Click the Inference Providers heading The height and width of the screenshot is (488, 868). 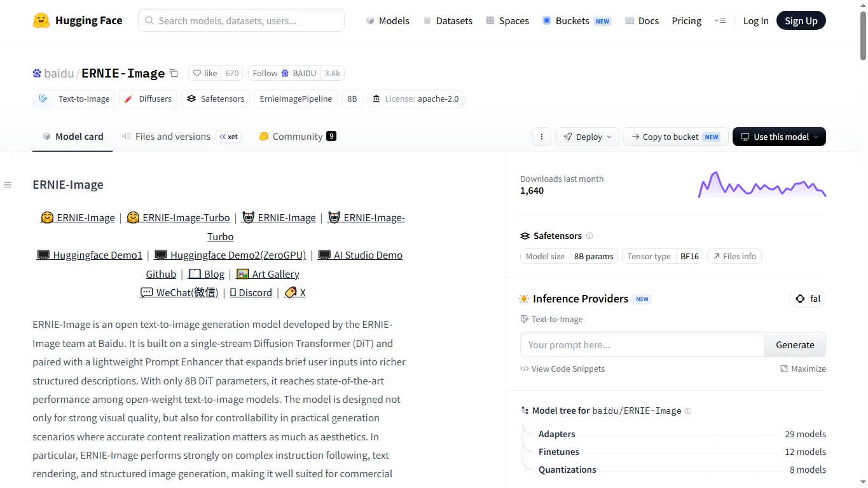tap(581, 299)
